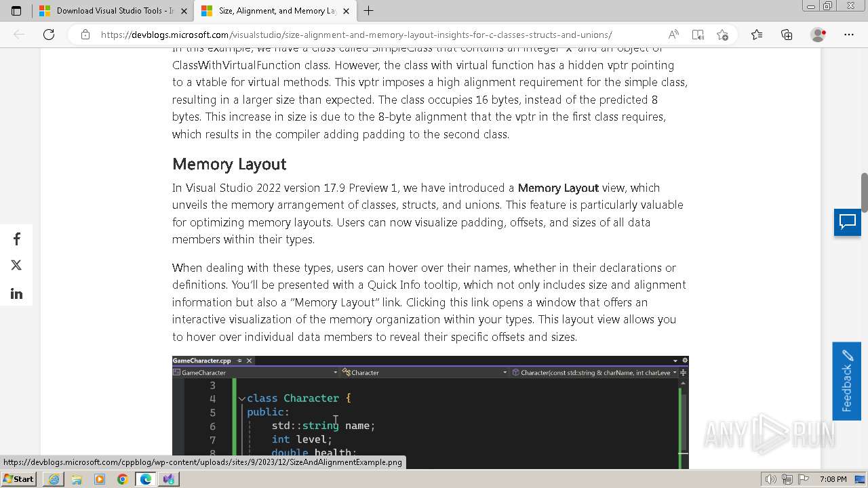868x488 pixels.
Task: Open a new browser tab
Action: (368, 11)
